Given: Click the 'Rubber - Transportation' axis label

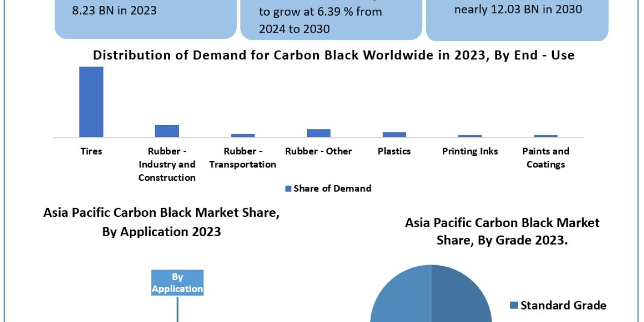Looking at the screenshot, I should [243, 158].
